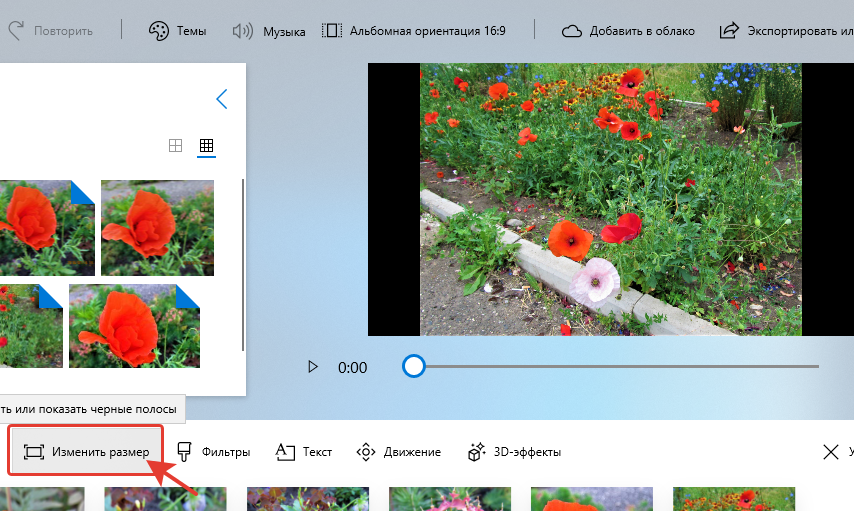Open the Альбомная ориентация 16:9 dropdown
The width and height of the screenshot is (854, 511).
coord(414,31)
